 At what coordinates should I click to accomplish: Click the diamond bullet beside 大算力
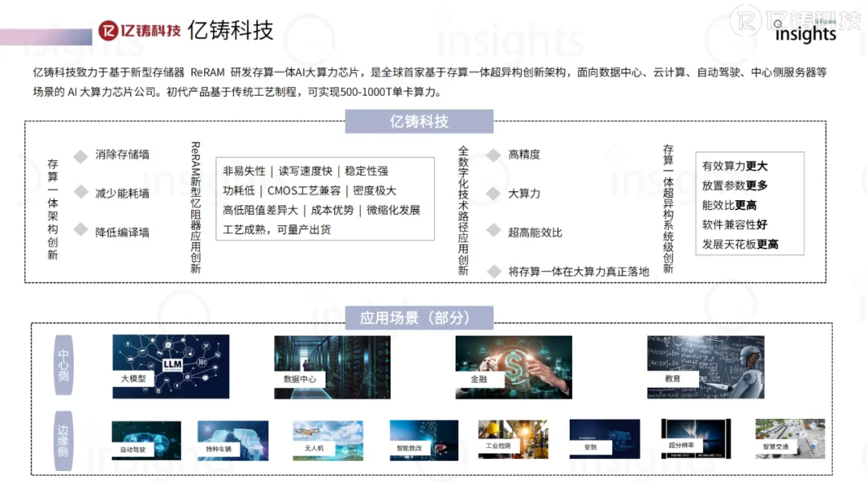pyautogui.click(x=493, y=193)
